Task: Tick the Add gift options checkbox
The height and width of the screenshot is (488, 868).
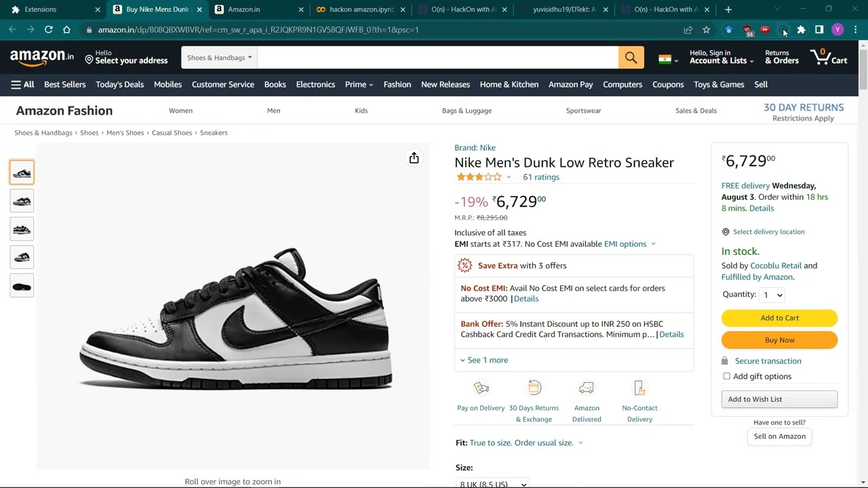Action: click(726, 376)
